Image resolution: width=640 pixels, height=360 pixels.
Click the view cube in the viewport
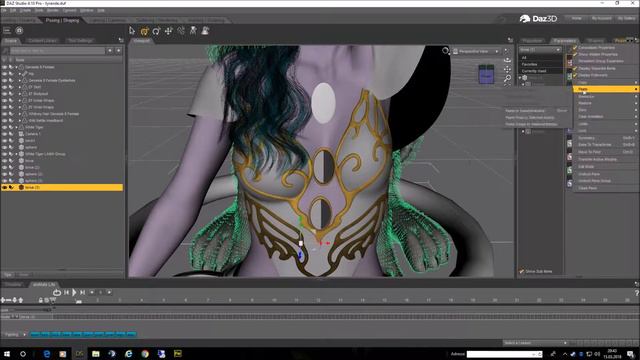click(x=486, y=74)
